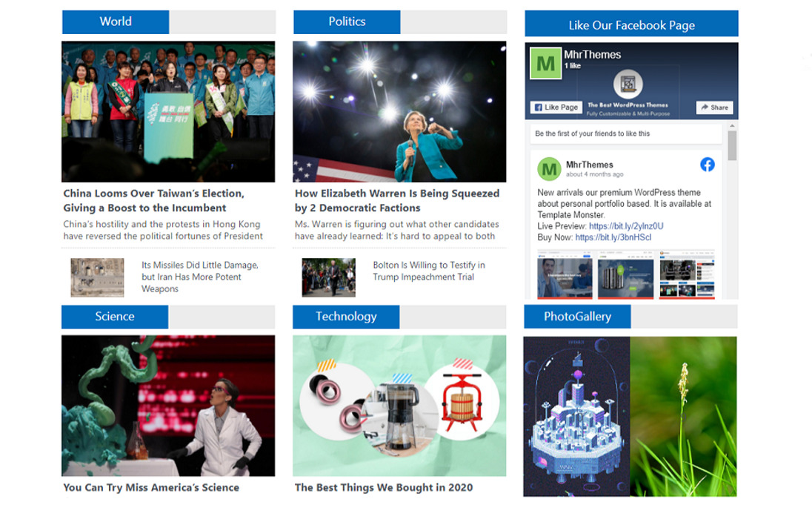
Task: Click the Iran missiles story thumbnail
Action: [97, 277]
